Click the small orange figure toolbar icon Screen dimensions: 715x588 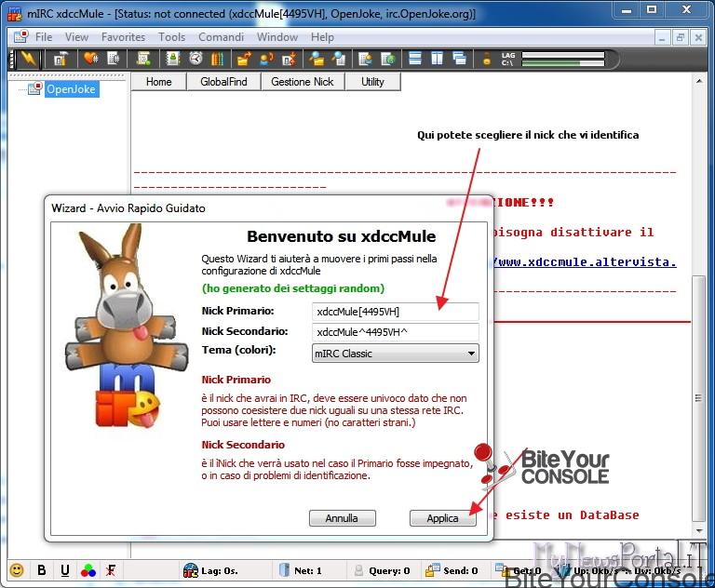point(487,59)
